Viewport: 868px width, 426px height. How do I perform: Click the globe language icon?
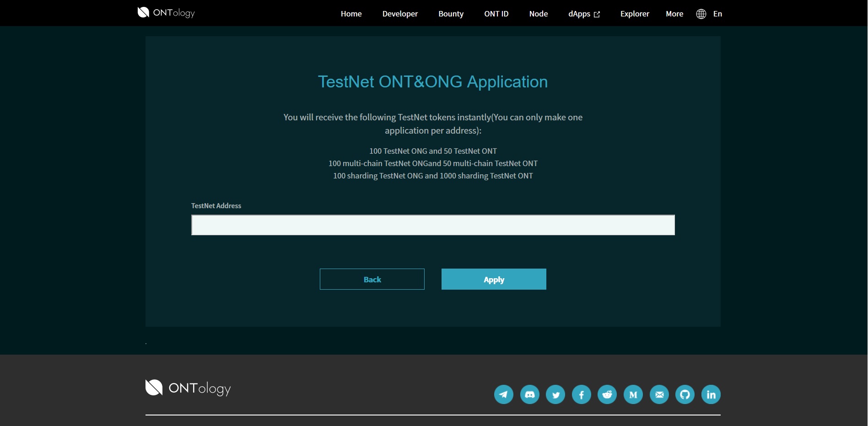701,14
